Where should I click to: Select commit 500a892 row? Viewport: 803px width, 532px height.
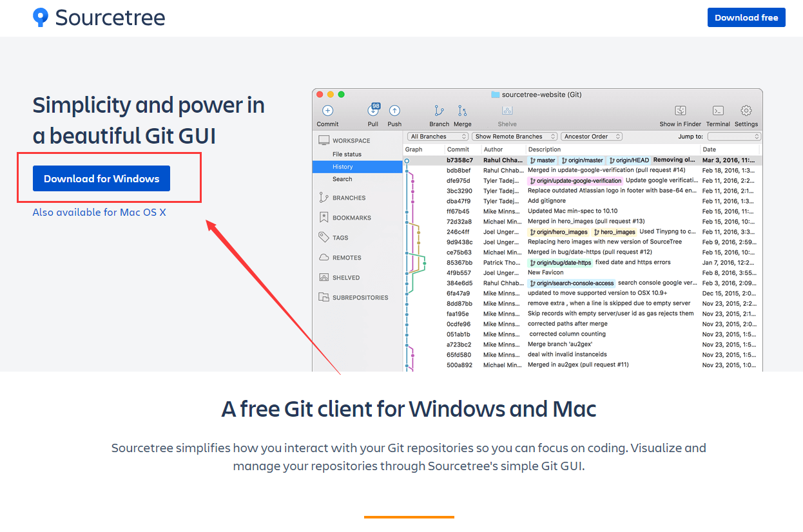point(583,365)
